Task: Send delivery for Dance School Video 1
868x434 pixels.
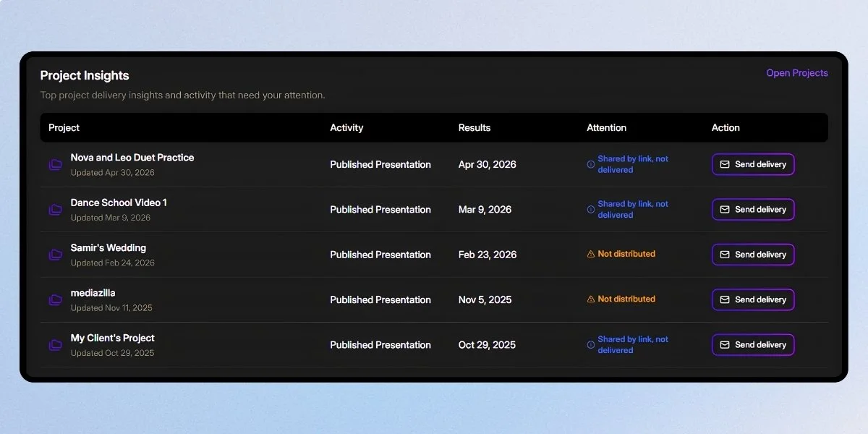Action: coord(753,209)
